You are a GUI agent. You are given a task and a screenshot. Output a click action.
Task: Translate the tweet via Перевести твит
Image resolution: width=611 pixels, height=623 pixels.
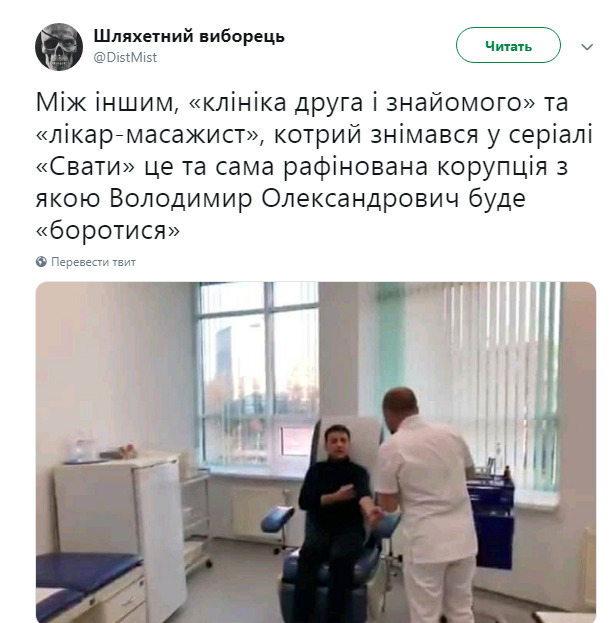93,262
